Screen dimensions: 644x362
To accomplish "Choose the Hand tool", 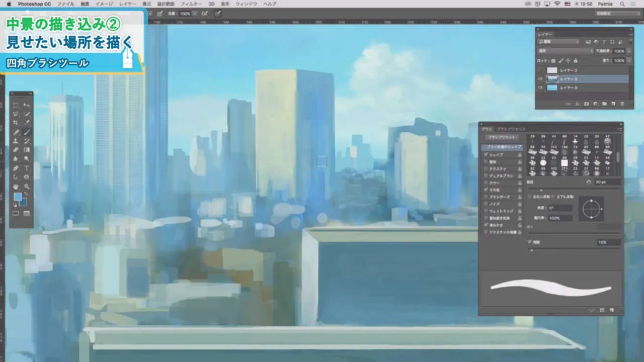I will point(16,186).
